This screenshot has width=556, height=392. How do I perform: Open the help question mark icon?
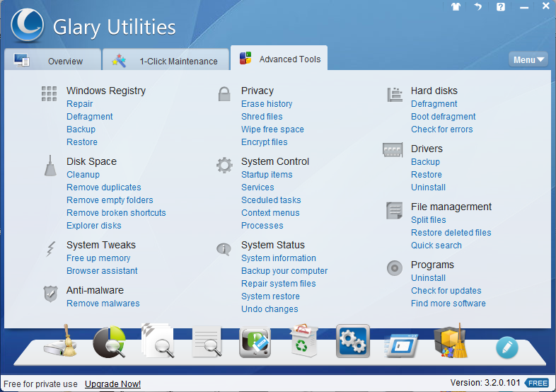pyautogui.click(x=501, y=7)
